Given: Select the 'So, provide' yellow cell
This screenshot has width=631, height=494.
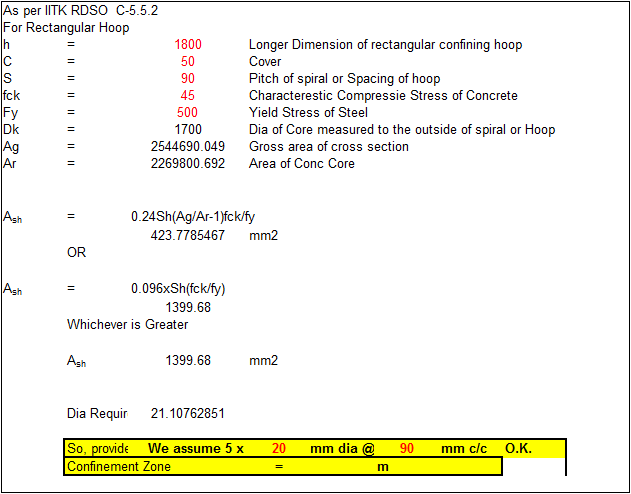Looking at the screenshot, I should (97, 448).
